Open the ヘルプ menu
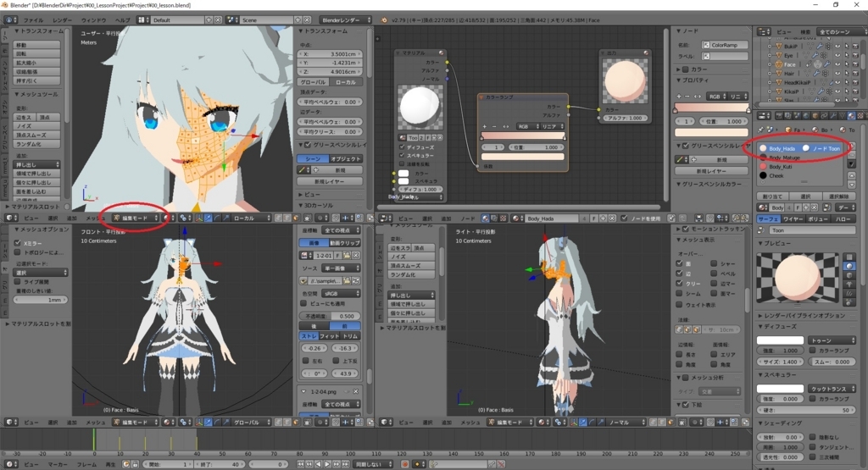 (x=122, y=20)
